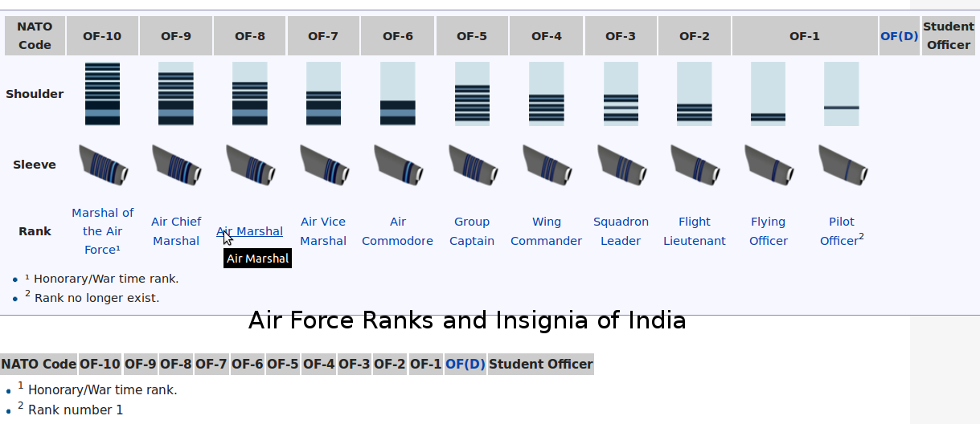The image size is (980, 424).
Task: Open the OF(D) link in the upper table header
Action: 900,35
